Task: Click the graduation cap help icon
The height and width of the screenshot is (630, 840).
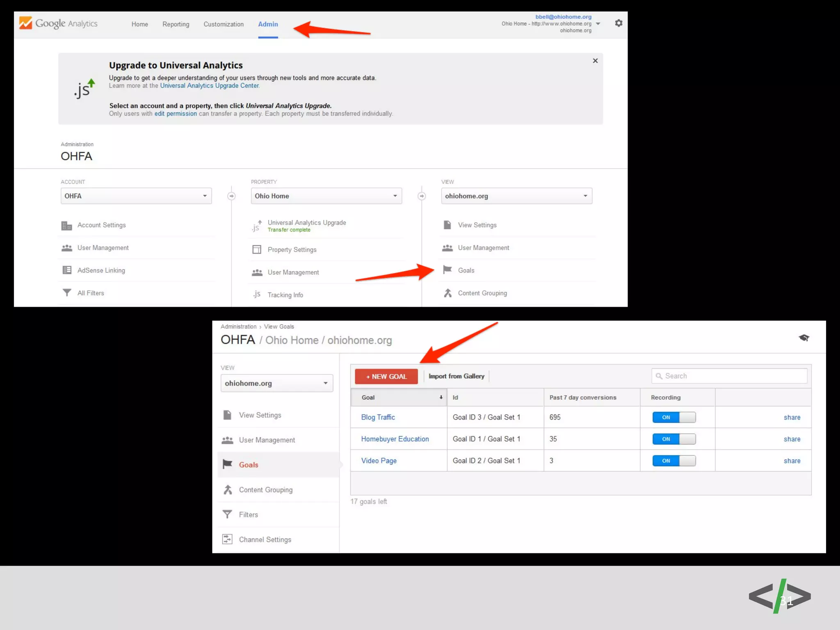Action: 804,338
